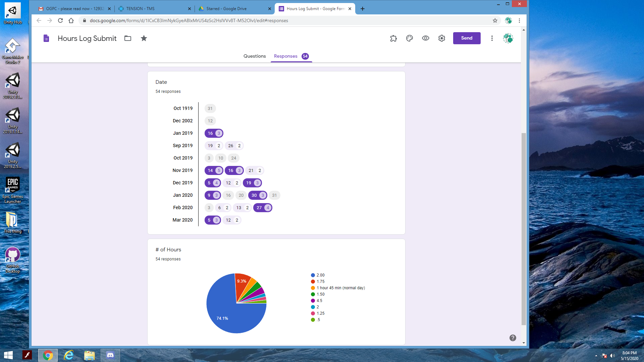Open the Chrome menu kebab icon
Image resolution: width=644 pixels, height=362 pixels.
(519, 20)
